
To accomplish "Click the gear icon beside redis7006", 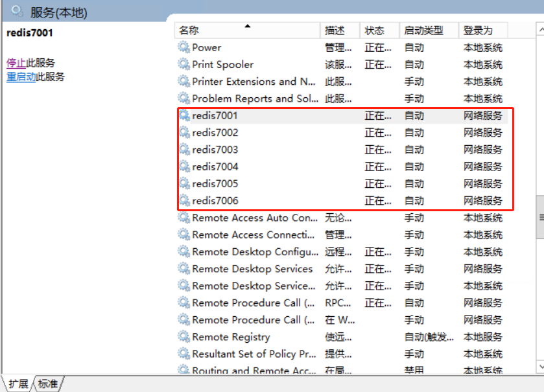I will click(184, 200).
